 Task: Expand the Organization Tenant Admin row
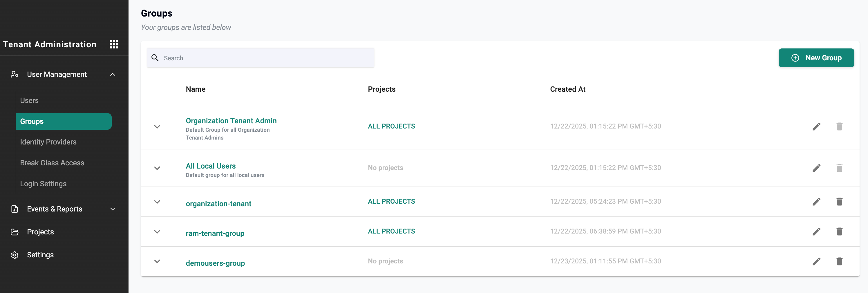point(157,127)
